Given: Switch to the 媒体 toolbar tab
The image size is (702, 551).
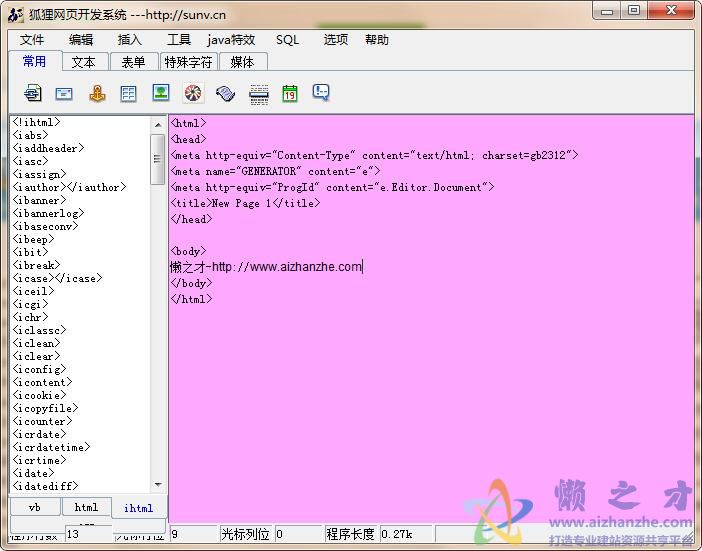Looking at the screenshot, I should click(242, 62).
